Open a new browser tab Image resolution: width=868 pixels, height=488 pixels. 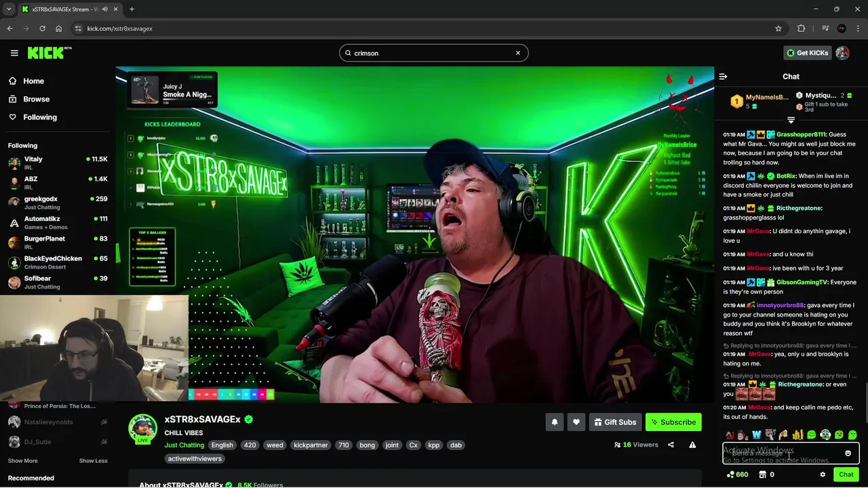point(132,9)
